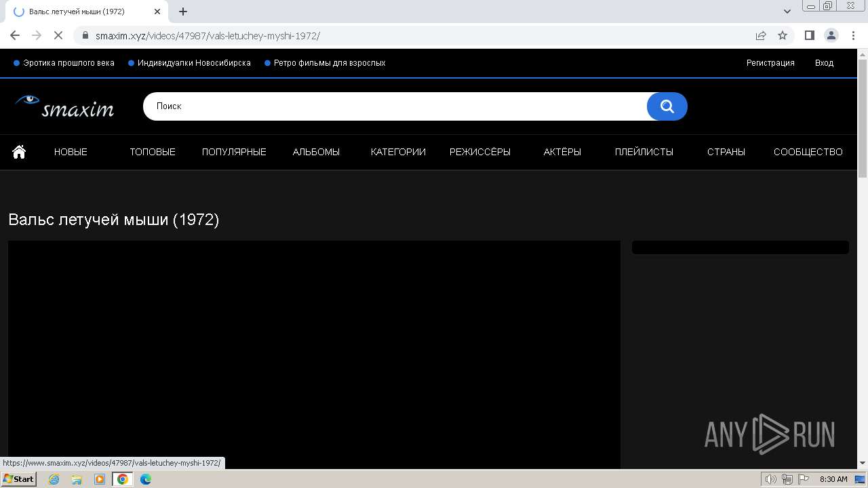The width and height of the screenshot is (868, 488).
Task: Open the АЛЬБОМЫ menu item
Action: [316, 152]
